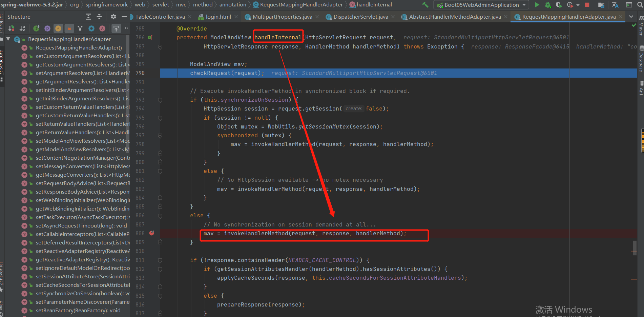Click the 'springframework' breadcrumb segment
This screenshot has width=644, height=317.
coord(106,5)
